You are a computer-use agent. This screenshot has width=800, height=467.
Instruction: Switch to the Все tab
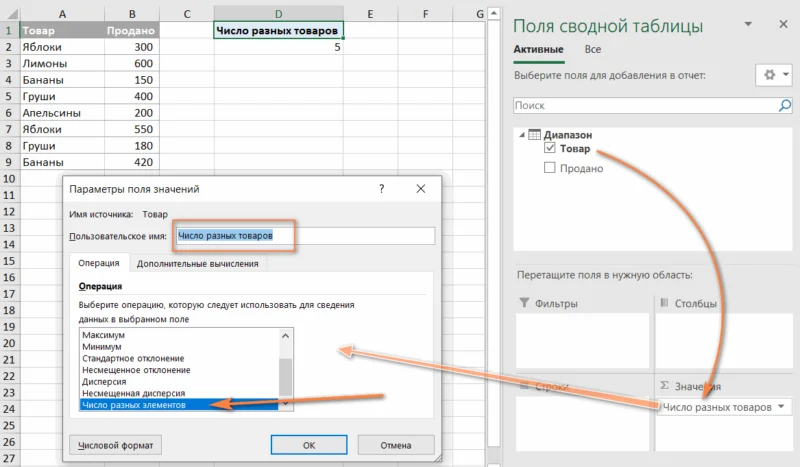pyautogui.click(x=593, y=49)
